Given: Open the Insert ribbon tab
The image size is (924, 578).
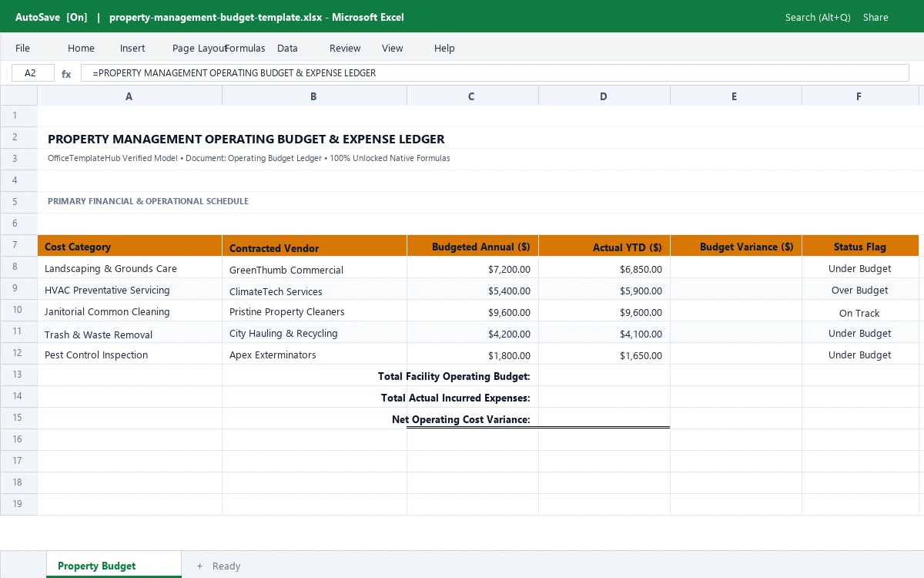Looking at the screenshot, I should 132,48.
